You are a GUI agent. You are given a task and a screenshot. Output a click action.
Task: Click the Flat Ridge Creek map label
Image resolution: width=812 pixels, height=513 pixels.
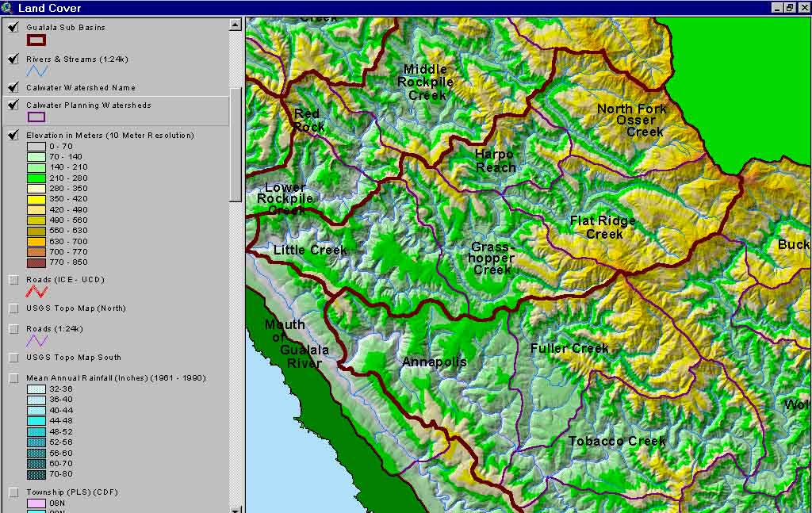(603, 228)
